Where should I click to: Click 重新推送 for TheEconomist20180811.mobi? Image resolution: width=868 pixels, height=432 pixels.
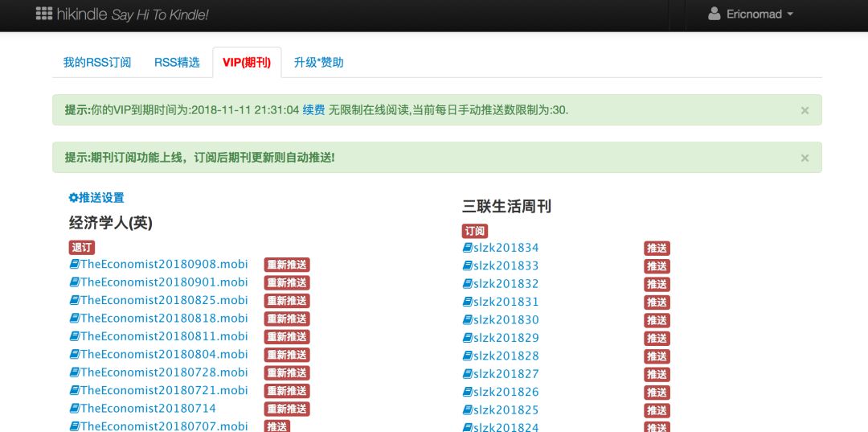[287, 337]
